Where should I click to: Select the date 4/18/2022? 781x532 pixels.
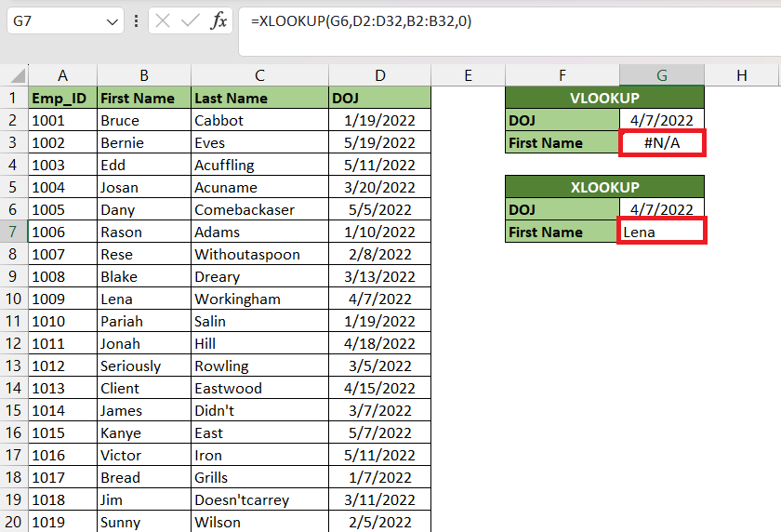point(379,343)
